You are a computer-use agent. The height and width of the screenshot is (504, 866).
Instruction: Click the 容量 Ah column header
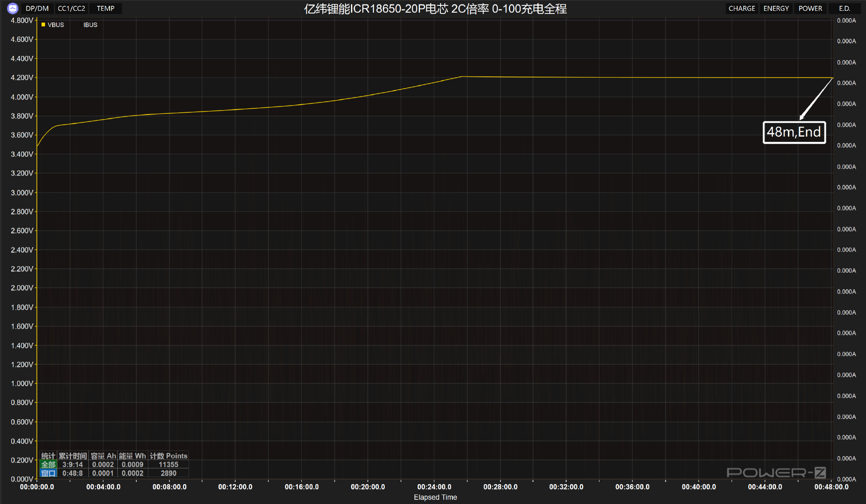click(103, 456)
